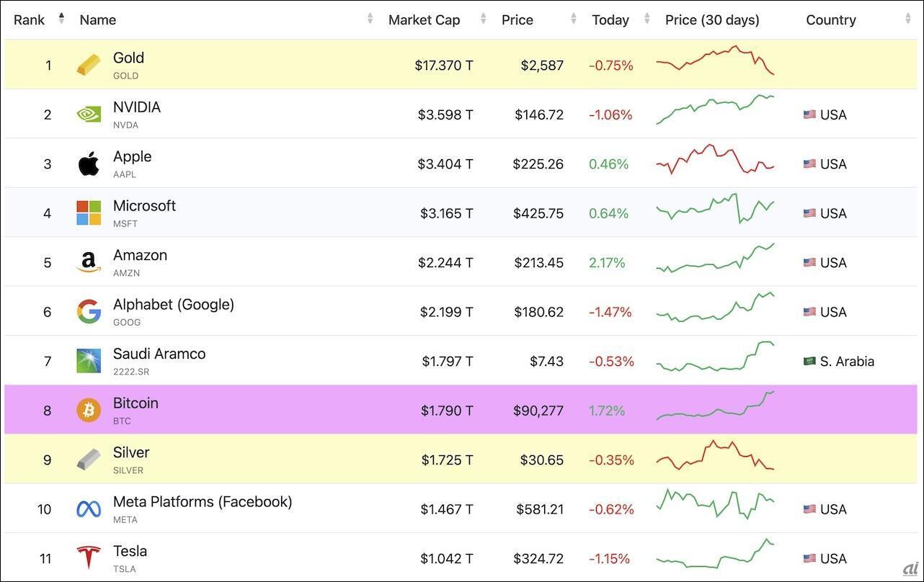Click Amazon's 30-day price chart
Screen dimensions: 924x582
tap(715, 258)
